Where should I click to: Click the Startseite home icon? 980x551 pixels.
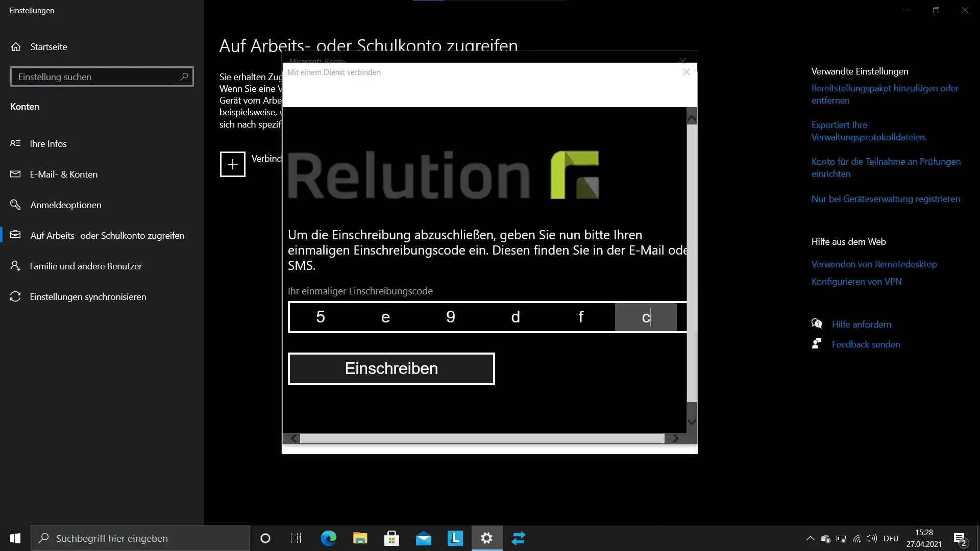click(16, 46)
